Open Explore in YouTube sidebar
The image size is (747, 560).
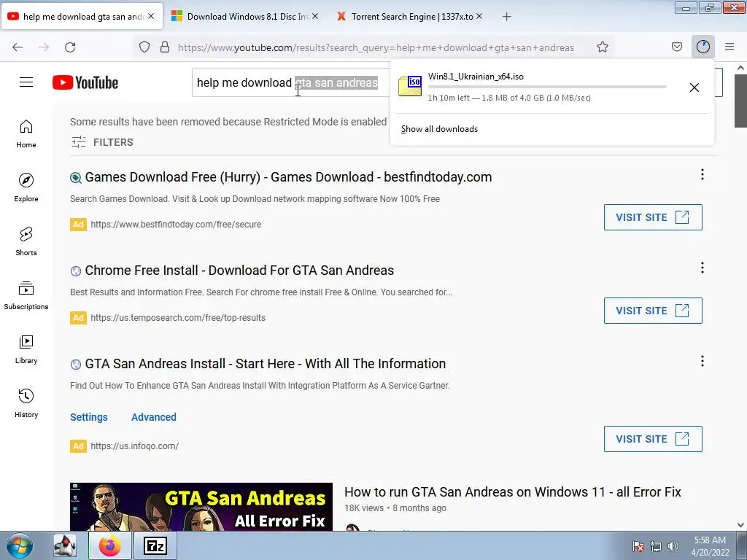click(26, 187)
